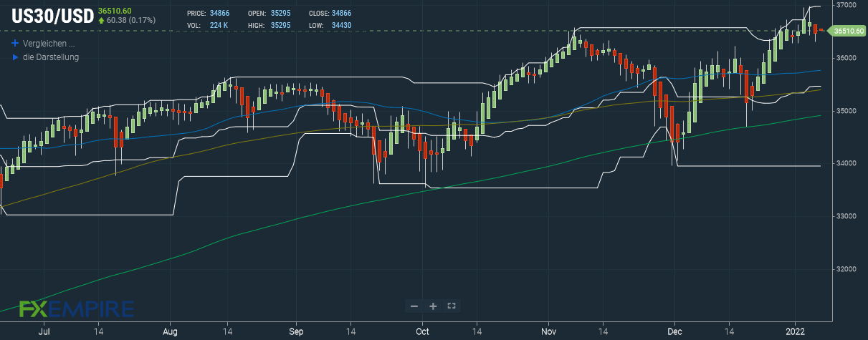The image size is (868, 340).
Task: Expand the 'die Darstellung' options arrow
Action: (15, 57)
